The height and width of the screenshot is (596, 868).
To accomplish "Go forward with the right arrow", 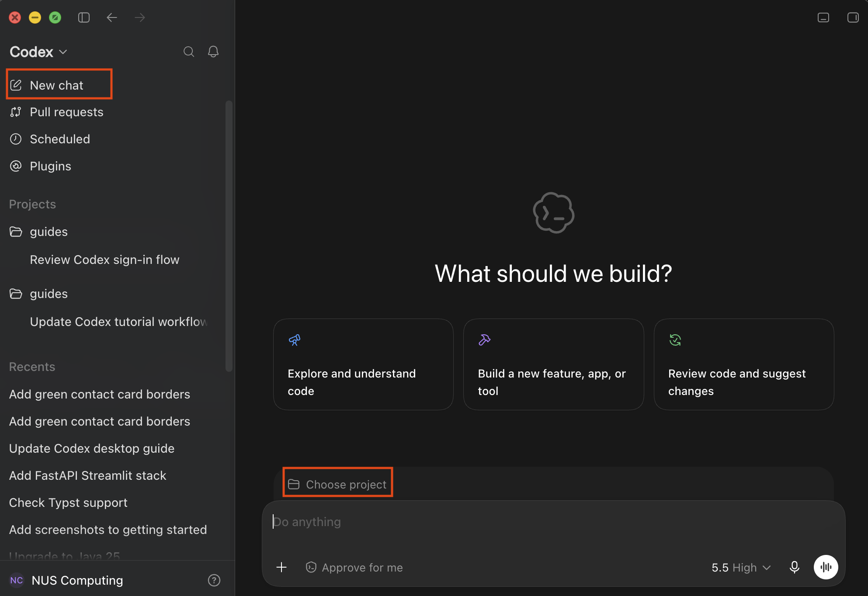I will tap(140, 17).
